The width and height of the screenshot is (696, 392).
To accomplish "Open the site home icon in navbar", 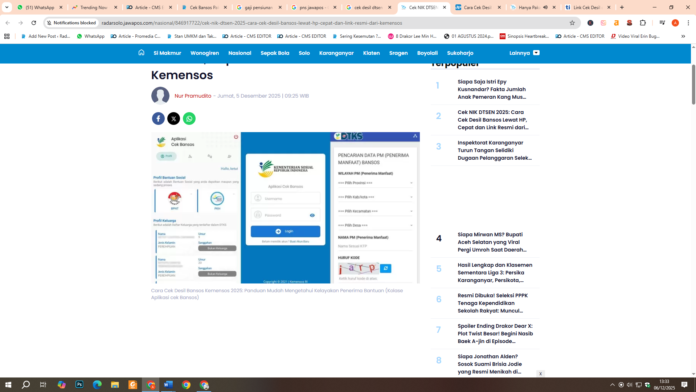I will point(141,52).
